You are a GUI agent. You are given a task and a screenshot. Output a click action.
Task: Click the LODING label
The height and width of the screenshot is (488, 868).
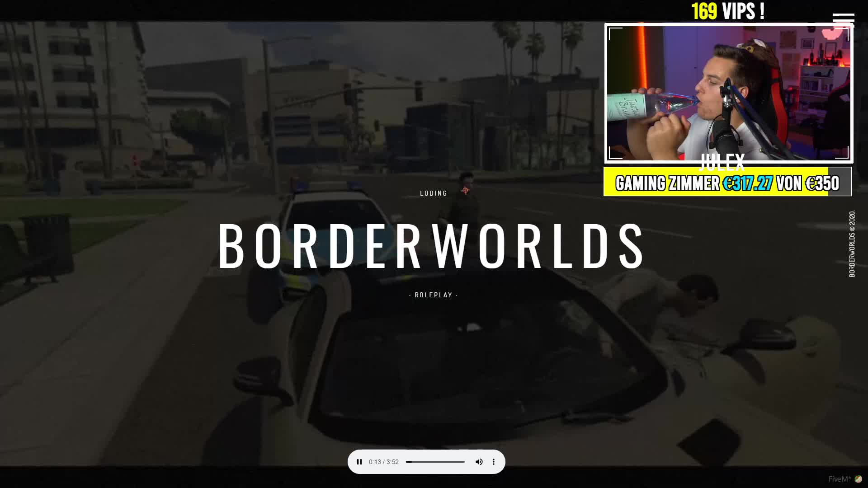[434, 193]
